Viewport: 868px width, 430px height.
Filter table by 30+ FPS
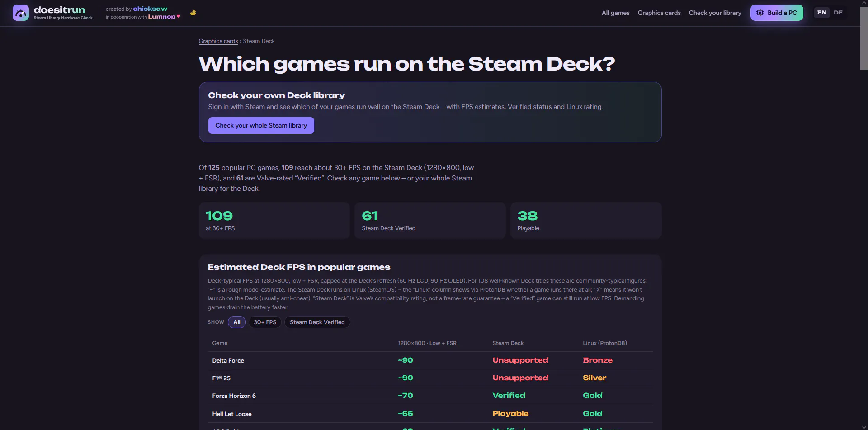tap(265, 322)
